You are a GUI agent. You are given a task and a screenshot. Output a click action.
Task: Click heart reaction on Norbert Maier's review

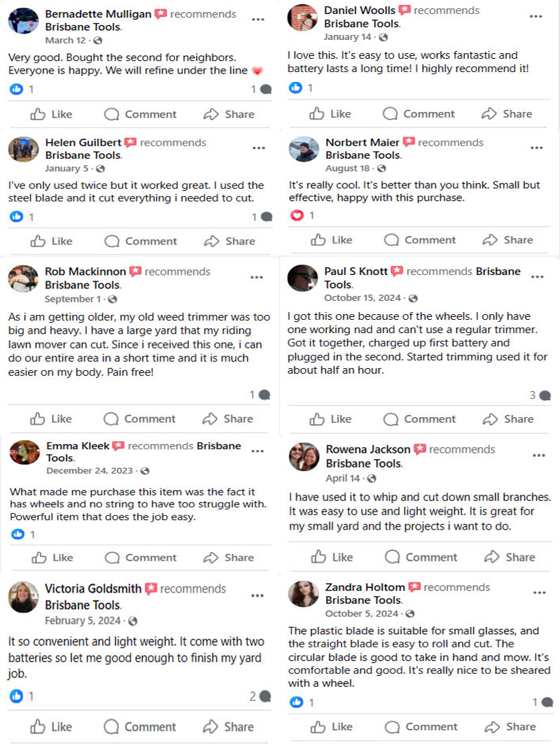click(297, 216)
